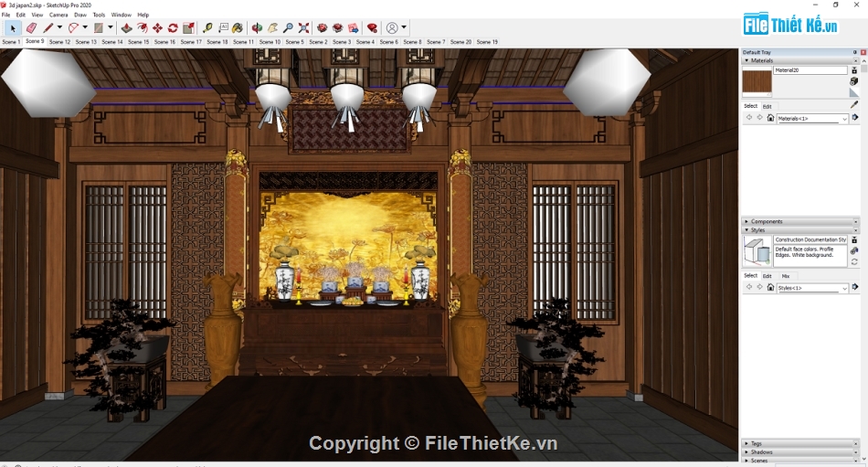Open the Camera menu
Viewport: 868px width, 467px height.
point(58,15)
